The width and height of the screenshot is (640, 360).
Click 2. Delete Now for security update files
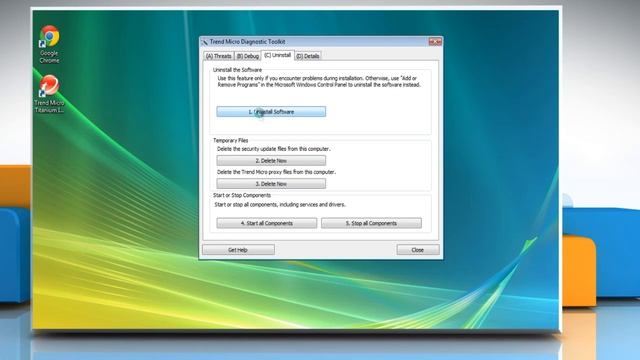(x=271, y=160)
